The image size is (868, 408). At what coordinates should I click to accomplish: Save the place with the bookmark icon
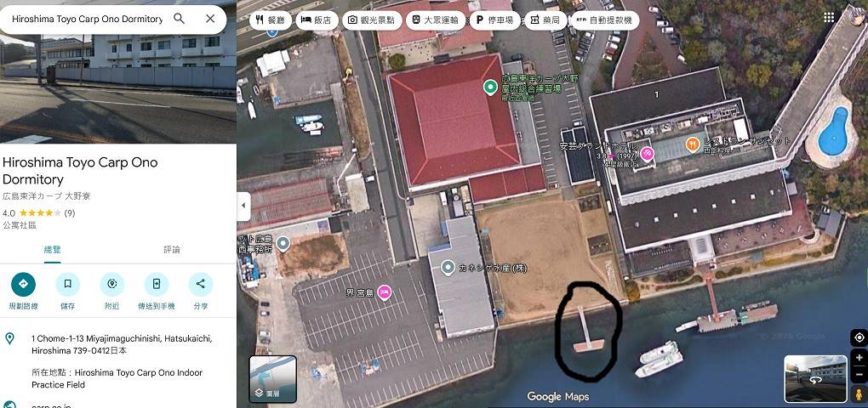click(67, 284)
